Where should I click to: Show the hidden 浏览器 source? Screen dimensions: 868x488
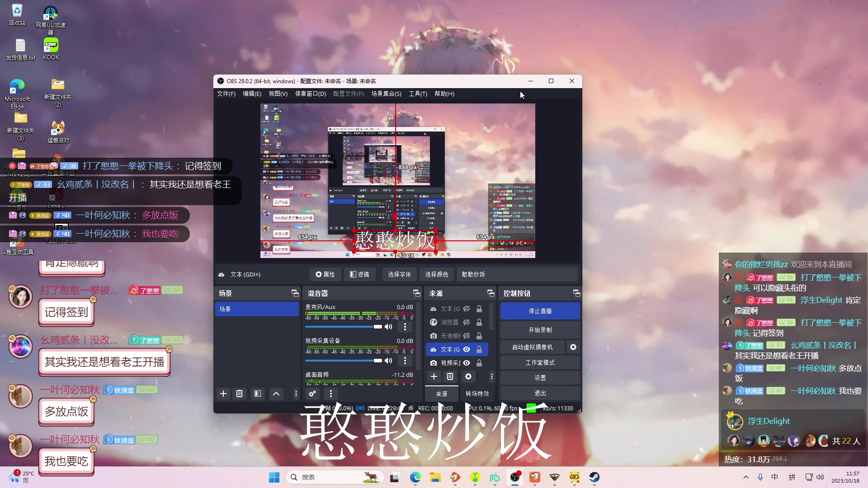tap(467, 322)
